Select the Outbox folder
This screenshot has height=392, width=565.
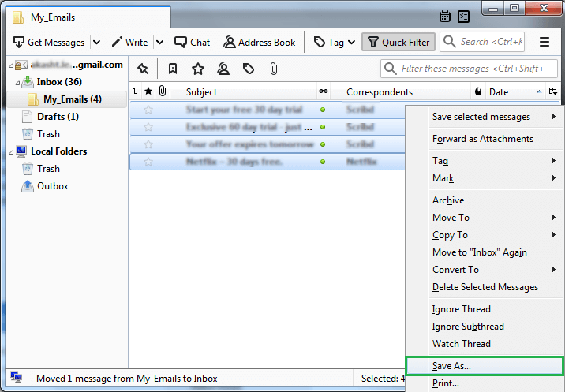(53, 185)
